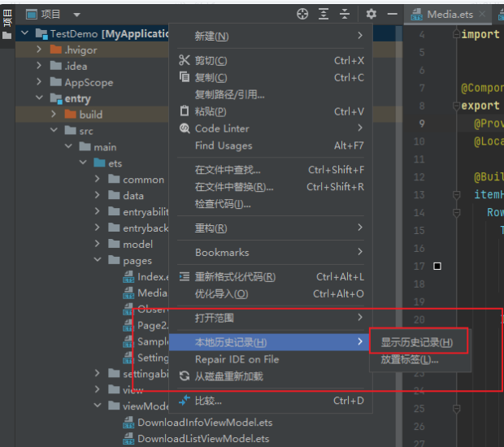Open DownloadInfoViewModel.ets file in tree
The width and height of the screenshot is (504, 447).
202,423
